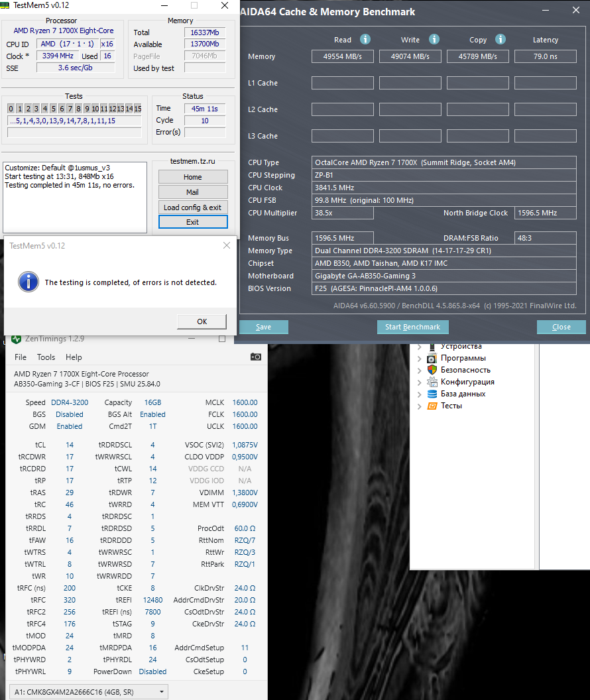Click the FCLK 1600.00 value
Image resolution: width=590 pixels, height=700 pixels.
coord(245,414)
